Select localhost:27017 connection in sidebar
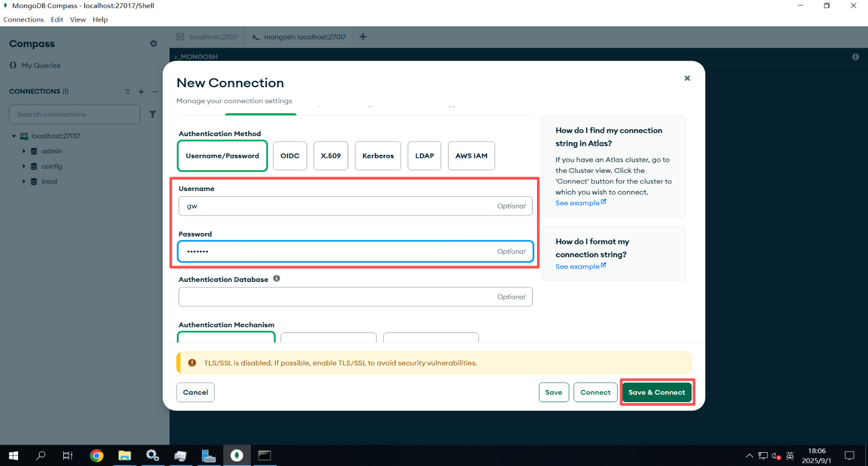868x466 pixels. (x=56, y=136)
